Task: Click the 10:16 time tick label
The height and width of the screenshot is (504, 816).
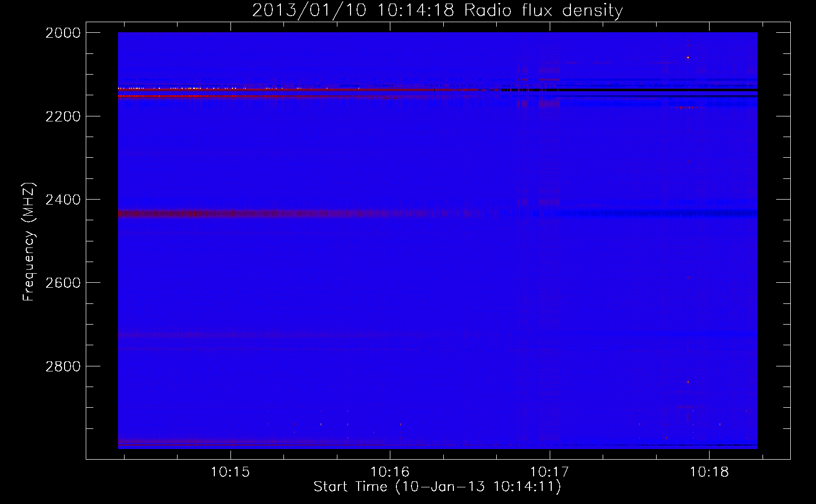Action: click(390, 472)
